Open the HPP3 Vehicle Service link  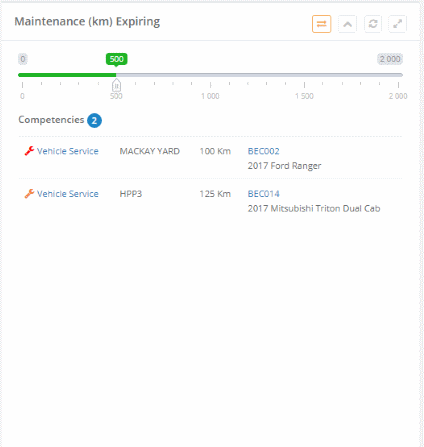[68, 194]
